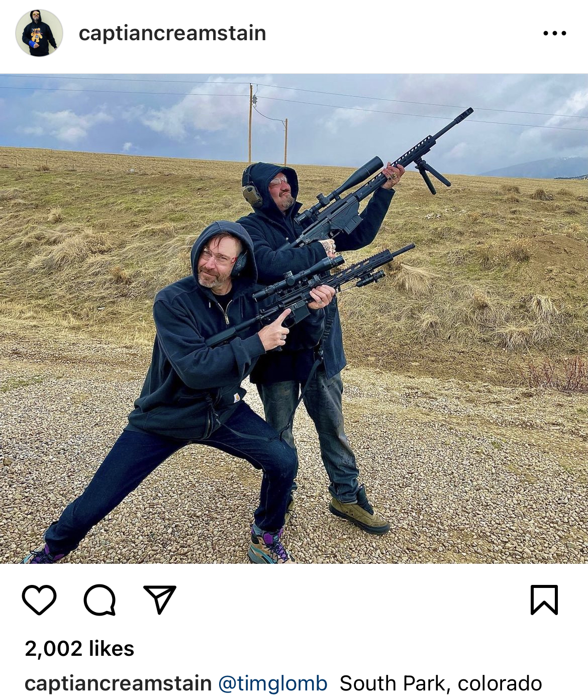View the list of 2,002 likes
588x700 pixels.
79,648
